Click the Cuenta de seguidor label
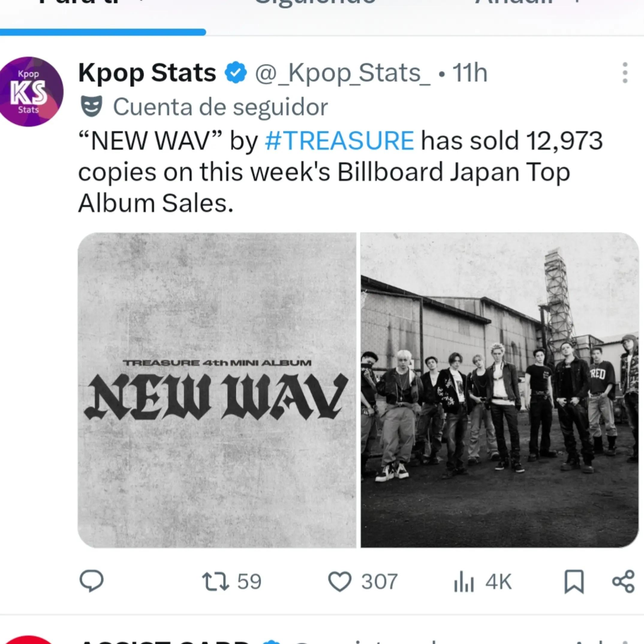This screenshot has width=644, height=644. pos(220,107)
